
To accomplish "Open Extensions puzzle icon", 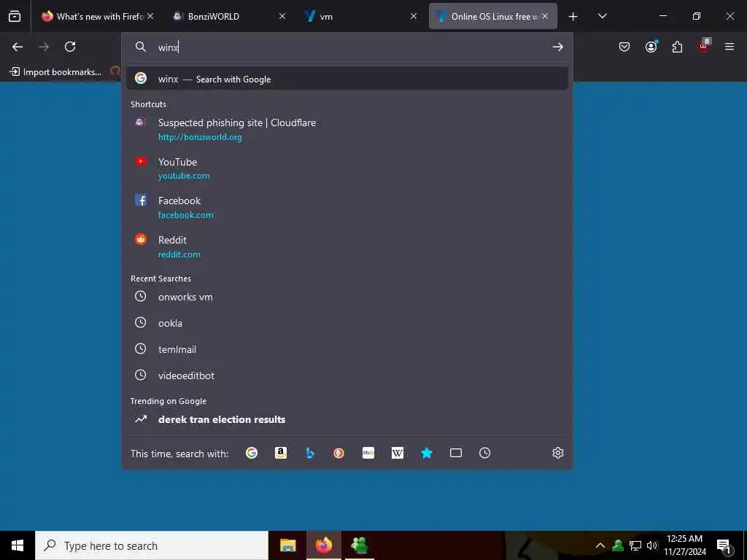I will pos(677,47).
